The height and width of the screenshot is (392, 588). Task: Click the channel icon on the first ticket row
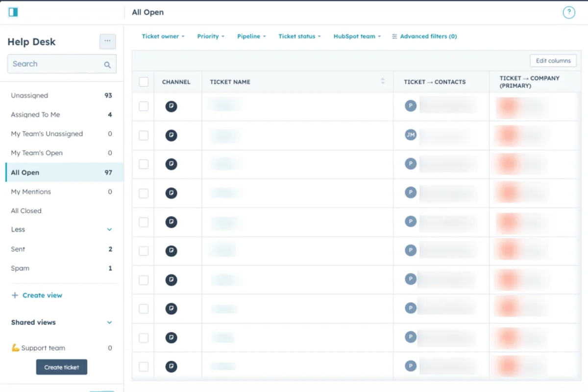[x=171, y=106]
